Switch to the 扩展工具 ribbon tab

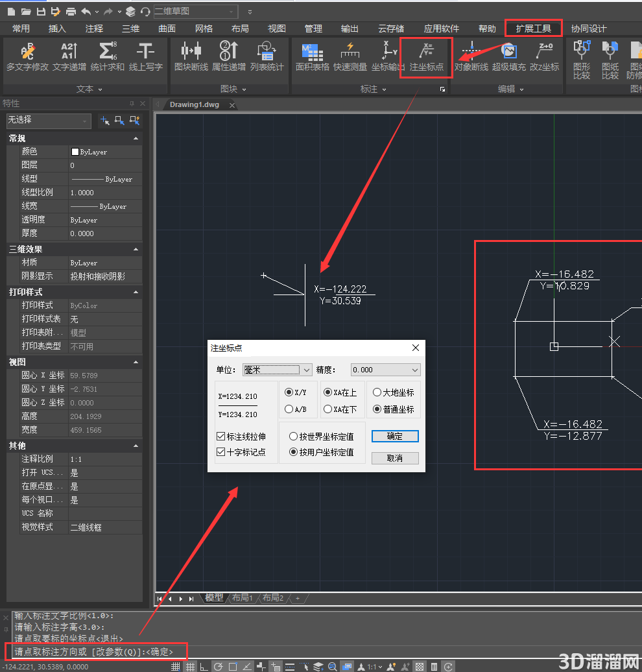pyautogui.click(x=534, y=29)
